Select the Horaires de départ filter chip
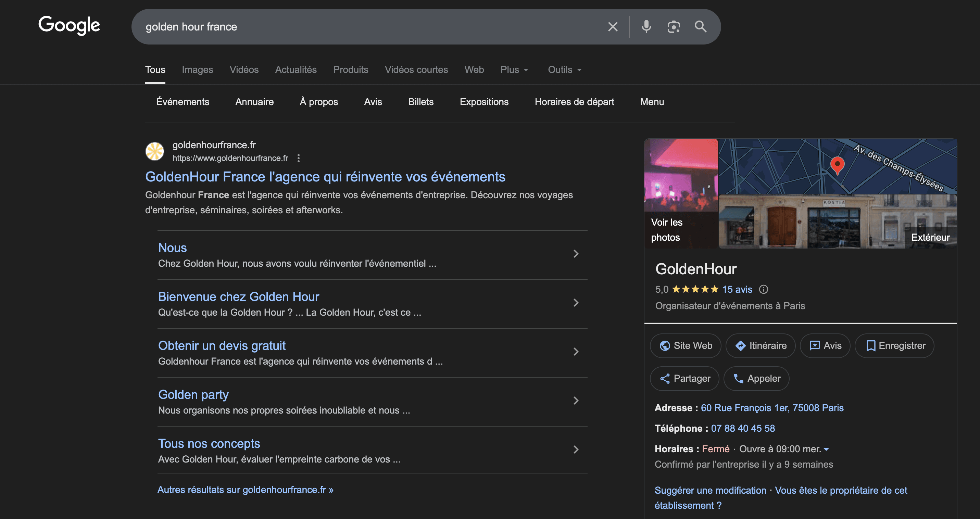The height and width of the screenshot is (519, 980). click(575, 102)
